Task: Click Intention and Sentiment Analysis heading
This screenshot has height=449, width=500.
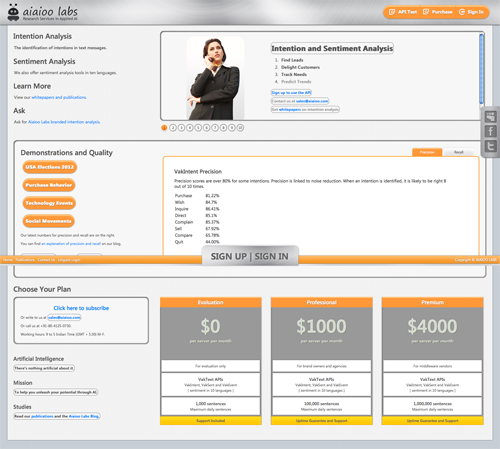Action: point(332,48)
